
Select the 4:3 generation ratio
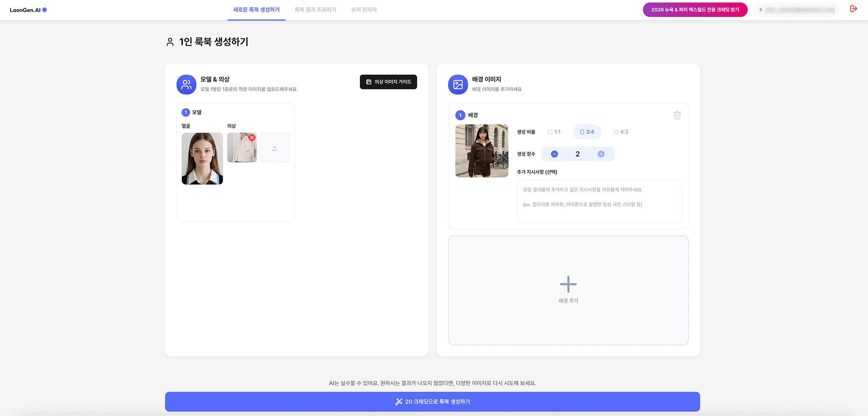point(621,132)
